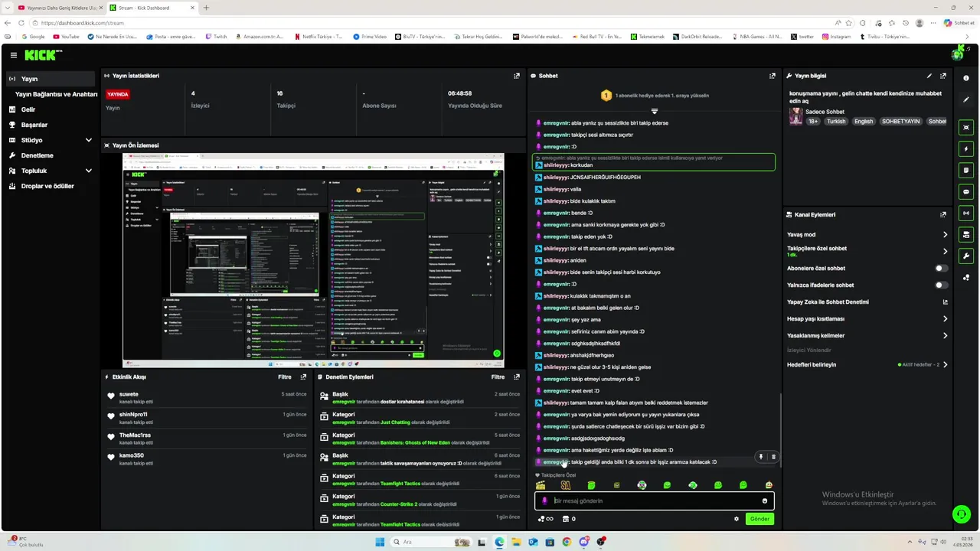Pop out the Etkinlik Akışı panel
The width and height of the screenshot is (980, 551).
coord(303,377)
